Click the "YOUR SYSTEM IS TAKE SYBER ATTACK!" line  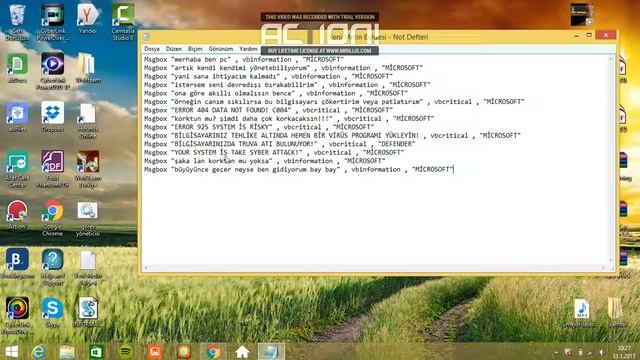[274, 152]
